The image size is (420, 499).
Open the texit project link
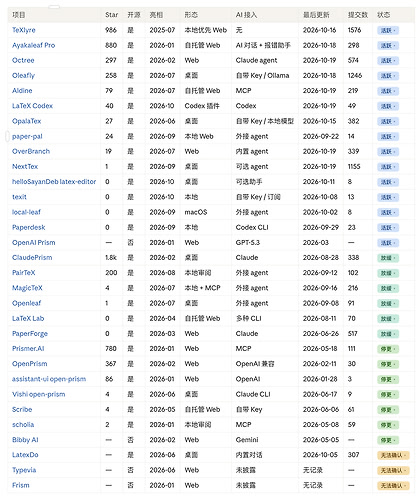click(19, 197)
